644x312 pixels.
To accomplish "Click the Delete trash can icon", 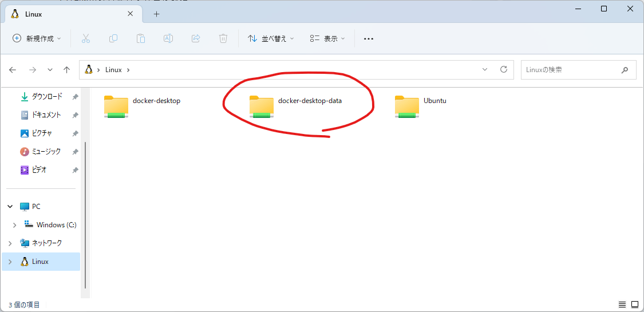I will (x=223, y=38).
